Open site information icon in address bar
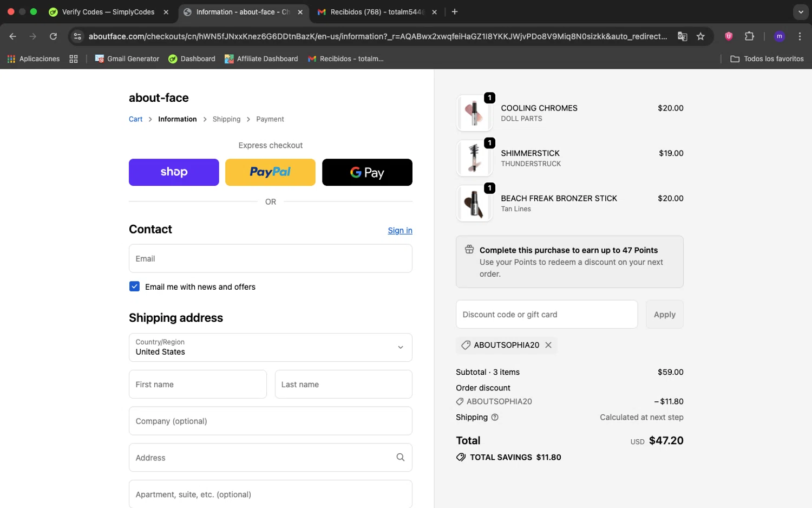The image size is (812, 508). [77, 36]
